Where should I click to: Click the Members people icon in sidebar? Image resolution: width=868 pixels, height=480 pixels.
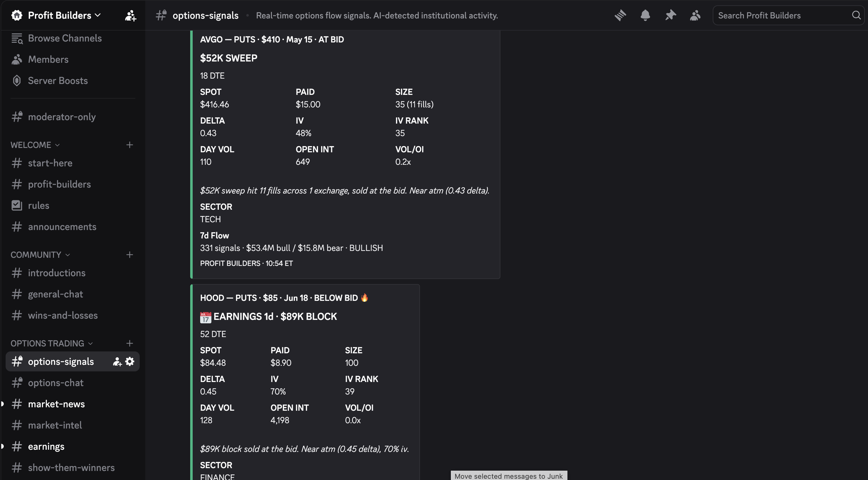pyautogui.click(x=17, y=59)
